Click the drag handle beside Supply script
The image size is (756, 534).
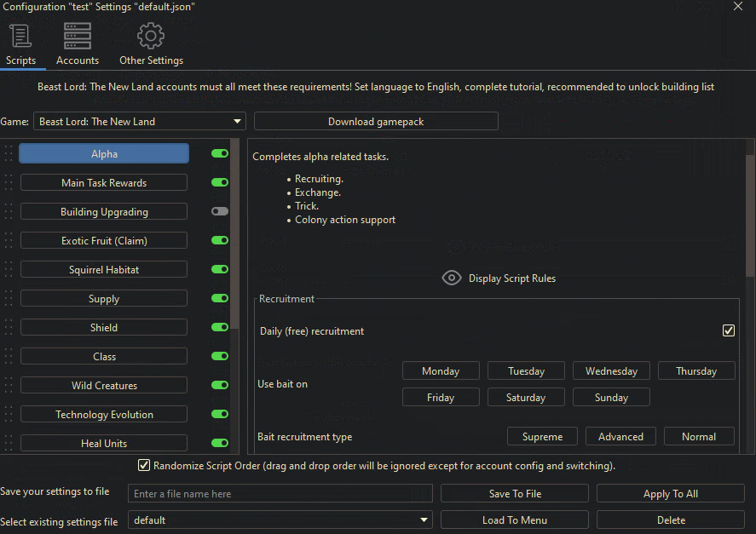tap(9, 299)
